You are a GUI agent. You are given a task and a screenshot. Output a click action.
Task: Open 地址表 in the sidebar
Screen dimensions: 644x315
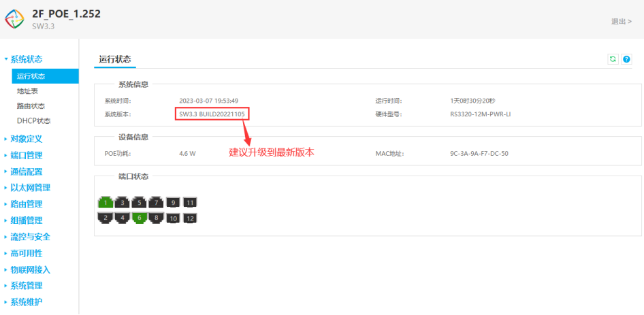tap(27, 91)
